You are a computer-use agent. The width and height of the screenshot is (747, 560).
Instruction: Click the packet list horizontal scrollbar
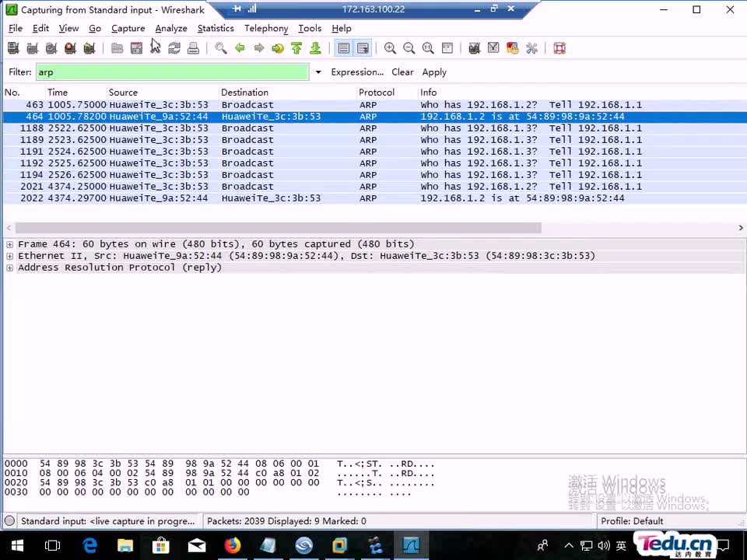pyautogui.click(x=279, y=228)
